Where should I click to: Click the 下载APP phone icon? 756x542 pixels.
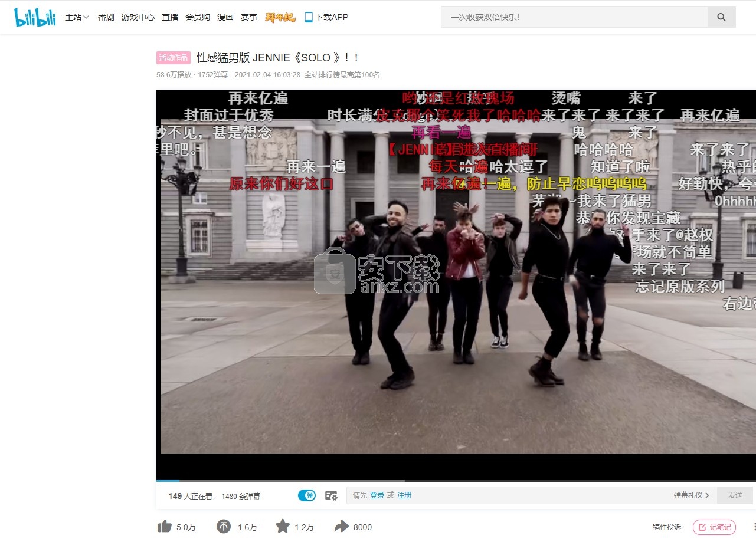tap(309, 17)
